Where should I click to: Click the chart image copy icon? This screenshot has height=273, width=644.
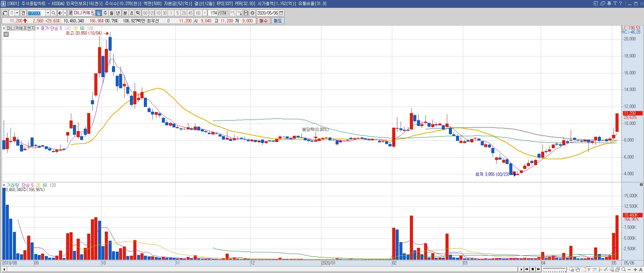[x=618, y=270]
